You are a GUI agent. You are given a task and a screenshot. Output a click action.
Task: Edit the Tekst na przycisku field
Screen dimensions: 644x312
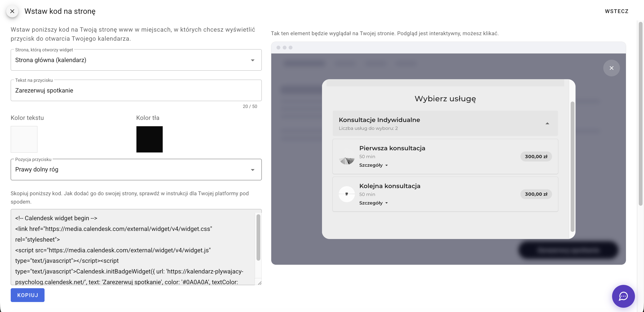pyautogui.click(x=136, y=90)
